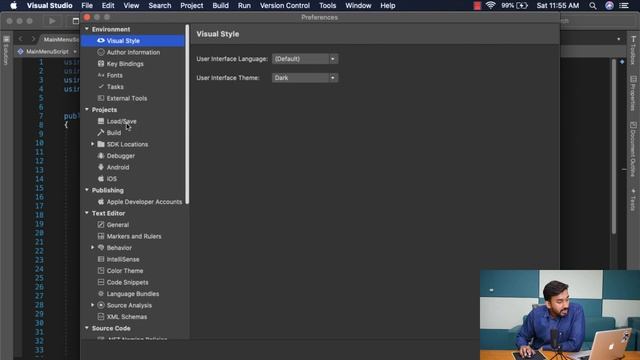Viewport: 640px width, 360px height.
Task: Select Debugger preferences row
Action: coord(133,156)
